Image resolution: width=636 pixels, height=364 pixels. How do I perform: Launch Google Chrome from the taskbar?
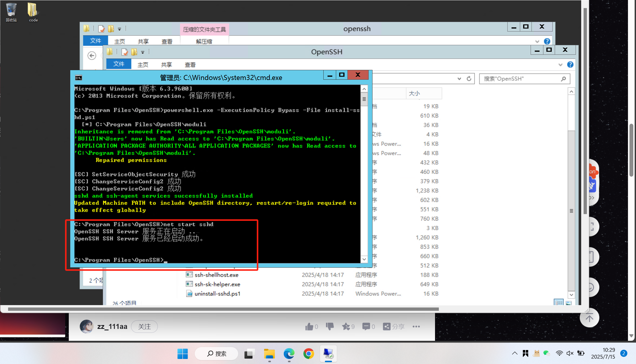click(308, 354)
